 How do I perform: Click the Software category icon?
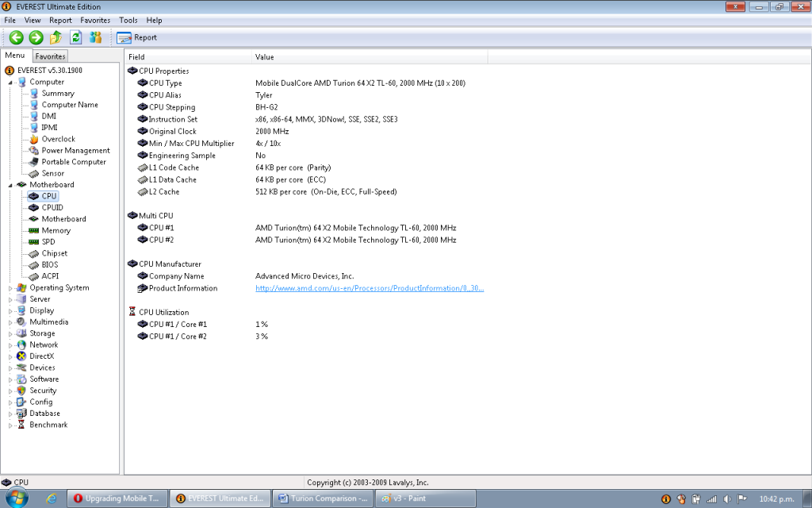(x=21, y=379)
